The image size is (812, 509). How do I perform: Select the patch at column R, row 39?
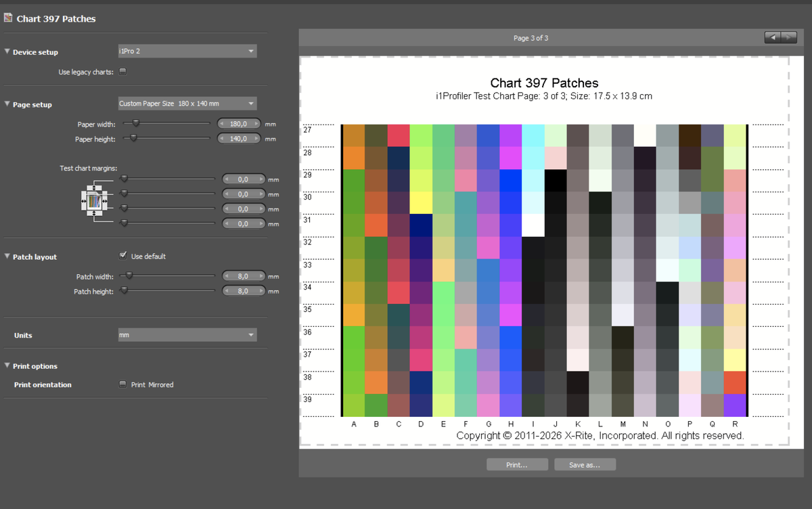tap(734, 405)
